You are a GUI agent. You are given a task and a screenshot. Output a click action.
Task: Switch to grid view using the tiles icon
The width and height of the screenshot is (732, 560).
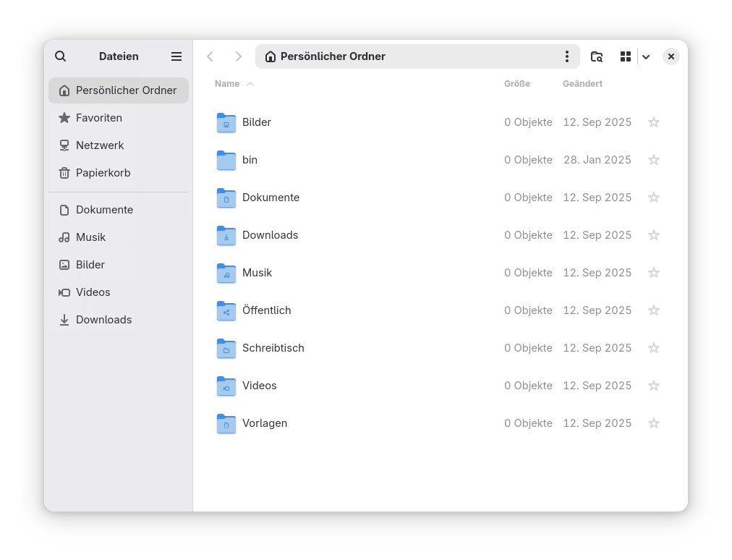626,56
